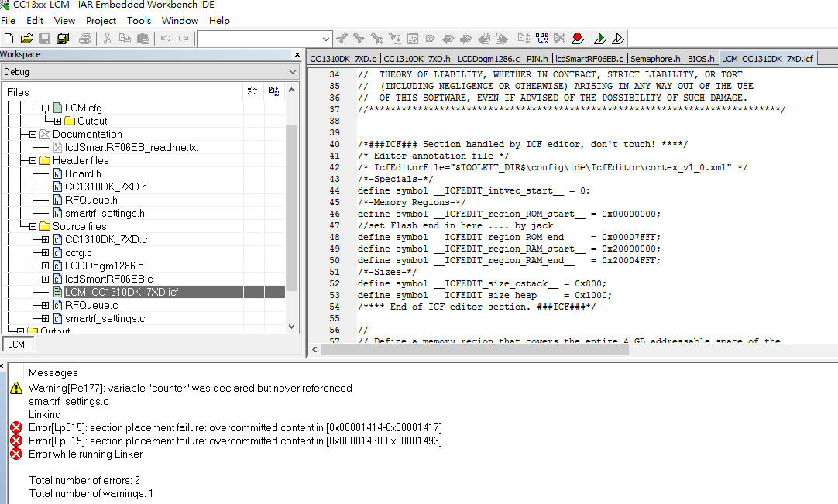
Task: Open the File menu
Action: point(8,20)
